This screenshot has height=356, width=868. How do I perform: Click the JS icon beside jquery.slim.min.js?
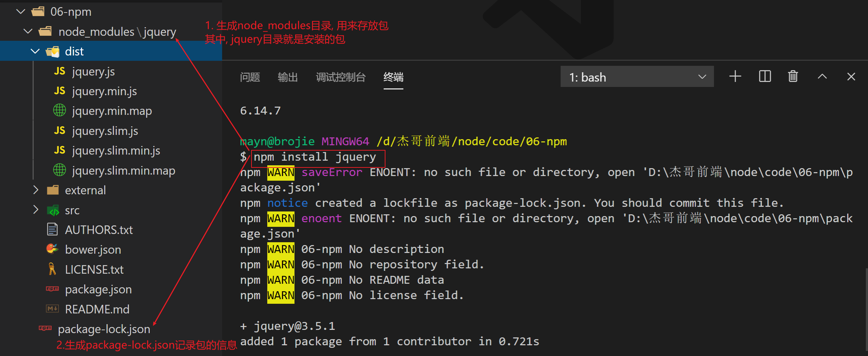coord(59,150)
